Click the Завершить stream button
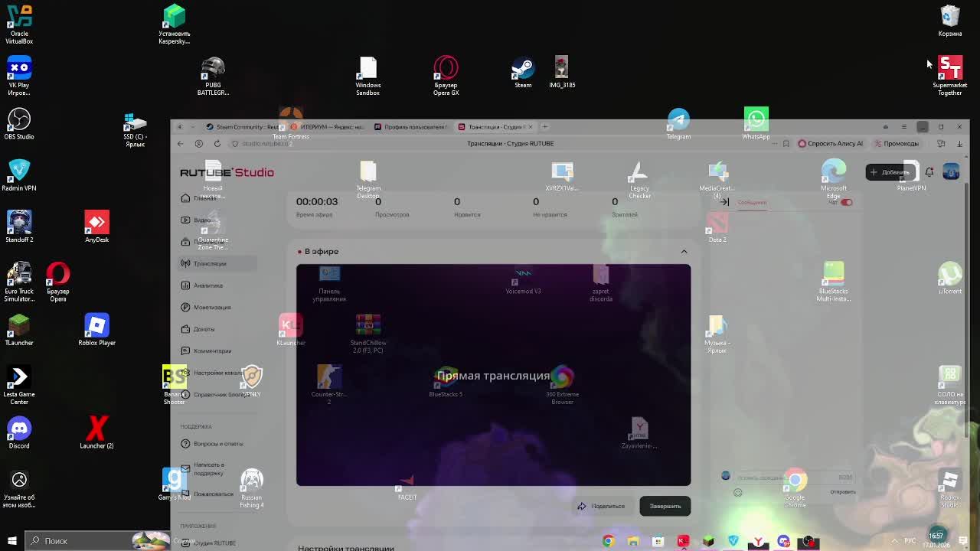 tap(665, 506)
